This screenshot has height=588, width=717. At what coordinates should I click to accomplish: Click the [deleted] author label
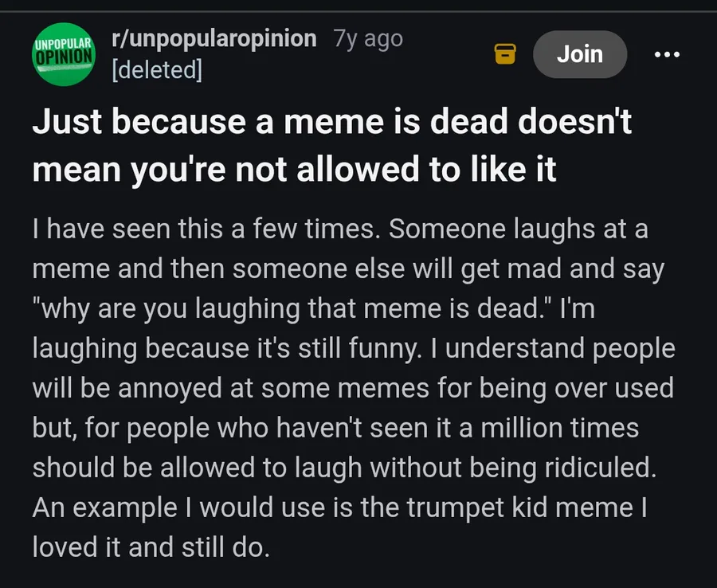click(157, 70)
